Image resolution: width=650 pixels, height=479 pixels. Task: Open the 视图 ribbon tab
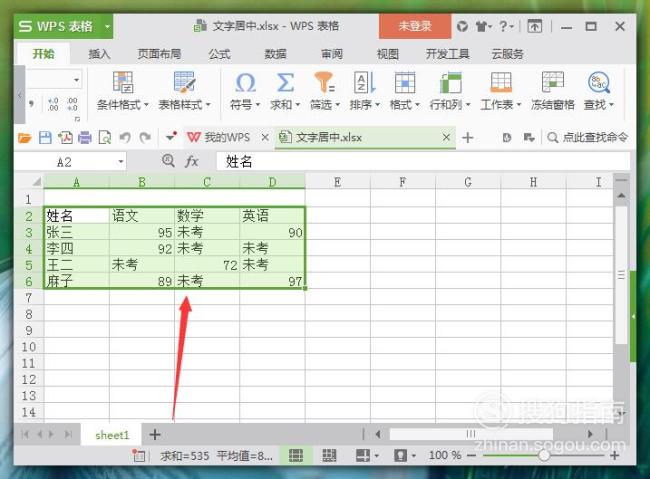(388, 54)
